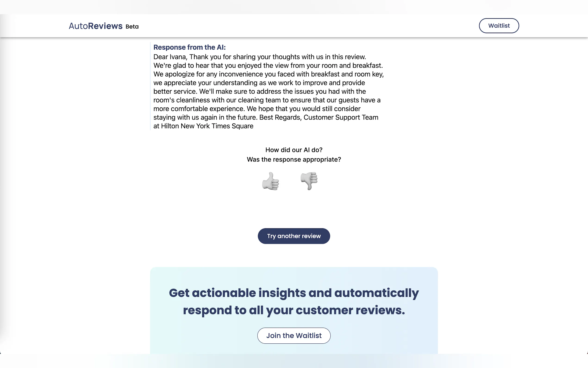Click the "Response from the AI:" heading
This screenshot has width=588, height=368.
tap(189, 47)
